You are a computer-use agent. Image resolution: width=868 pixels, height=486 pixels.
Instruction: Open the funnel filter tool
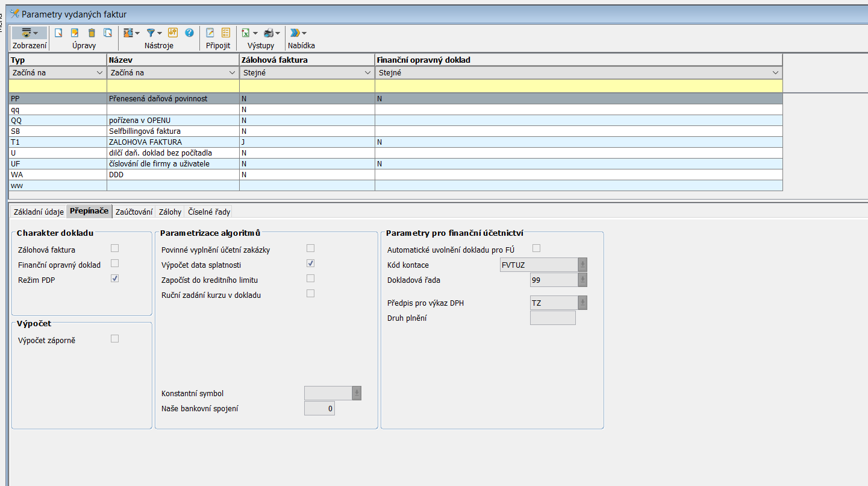(x=151, y=33)
